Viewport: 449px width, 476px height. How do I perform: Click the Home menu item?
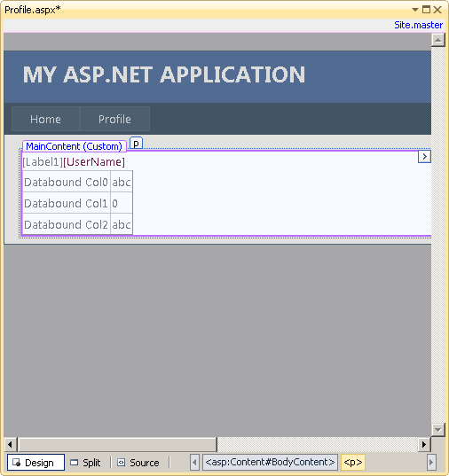pyautogui.click(x=45, y=119)
